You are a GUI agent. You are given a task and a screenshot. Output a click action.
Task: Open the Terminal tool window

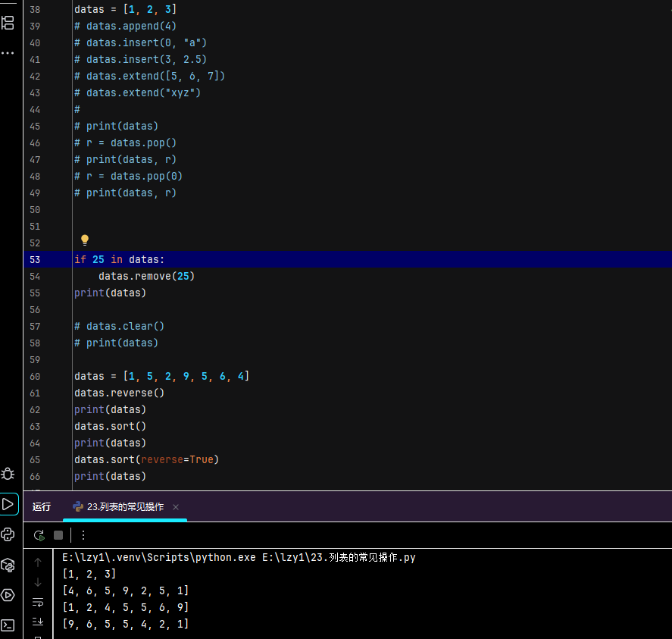[8, 625]
